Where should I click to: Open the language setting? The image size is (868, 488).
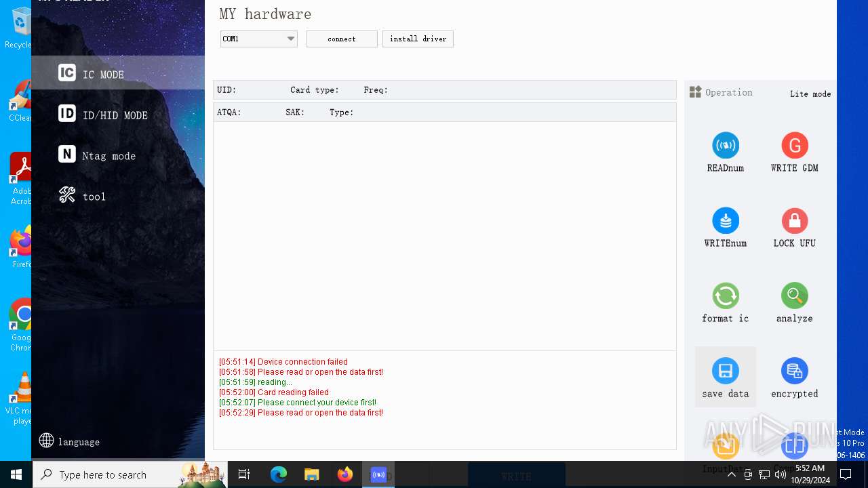tap(69, 441)
